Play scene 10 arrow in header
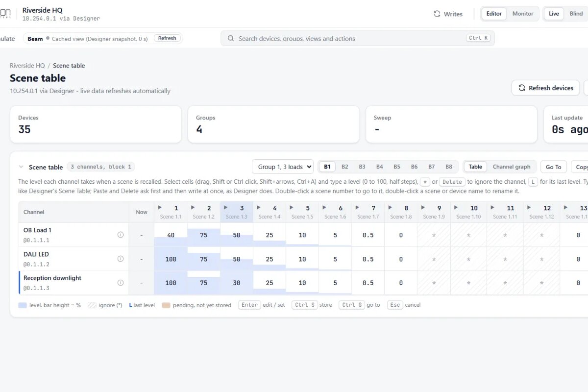The image size is (588, 392). (x=456, y=208)
